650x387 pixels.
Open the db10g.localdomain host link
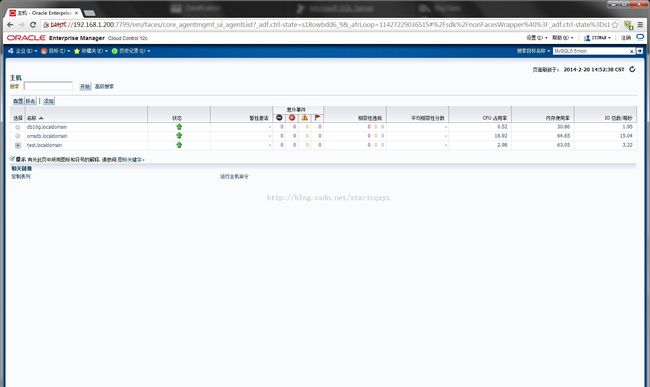[47, 127]
